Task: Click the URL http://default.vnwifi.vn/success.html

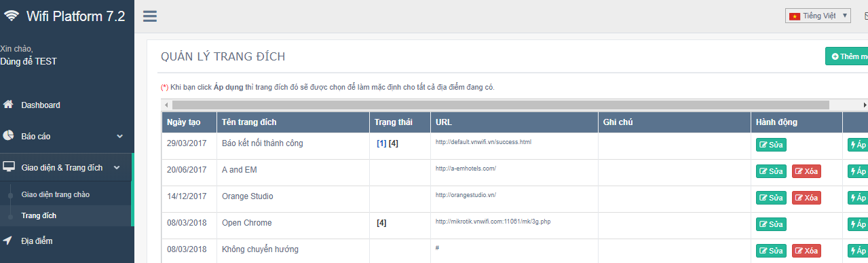Action: tap(483, 142)
